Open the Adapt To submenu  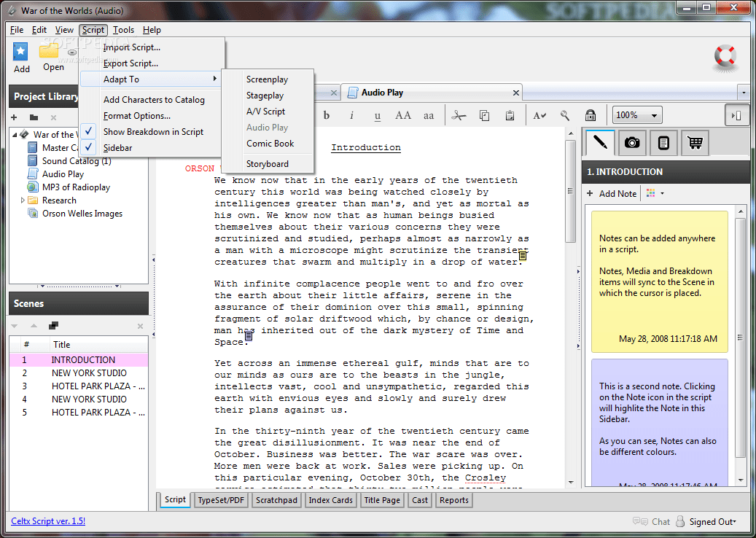click(150, 79)
